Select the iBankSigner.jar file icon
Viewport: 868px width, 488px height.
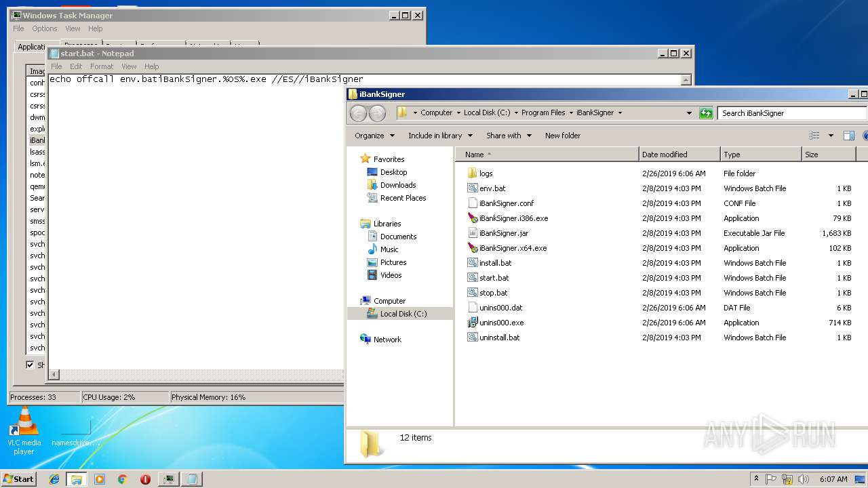pyautogui.click(x=473, y=233)
